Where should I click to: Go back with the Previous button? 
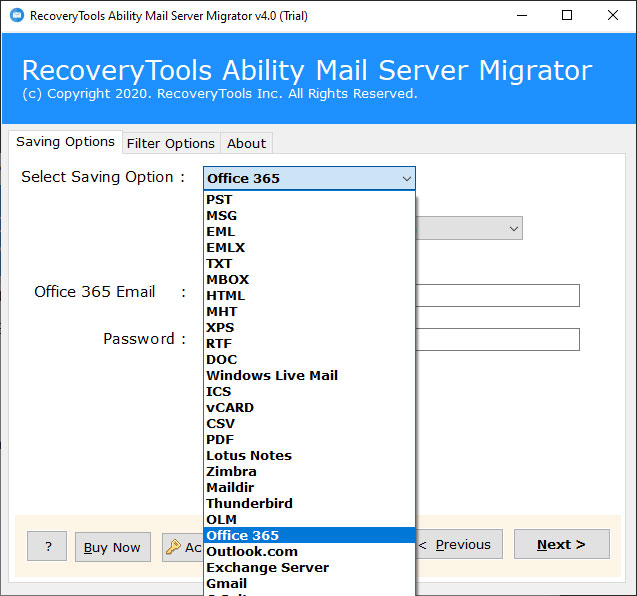[x=459, y=544]
